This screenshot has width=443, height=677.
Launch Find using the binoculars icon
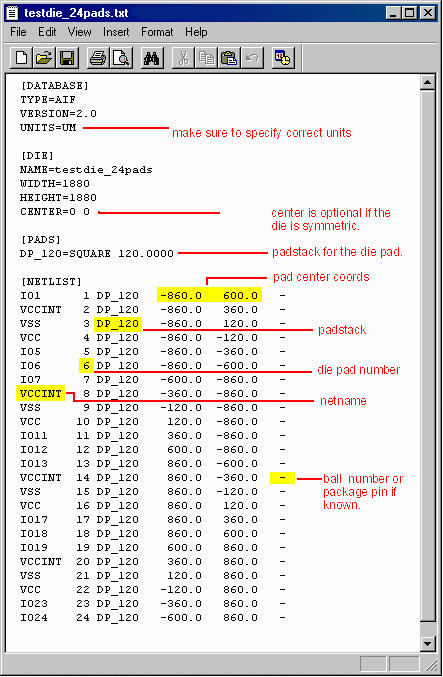[152, 57]
